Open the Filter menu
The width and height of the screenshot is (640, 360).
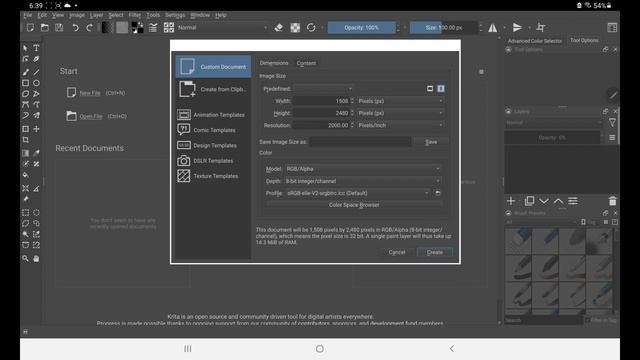tap(135, 15)
